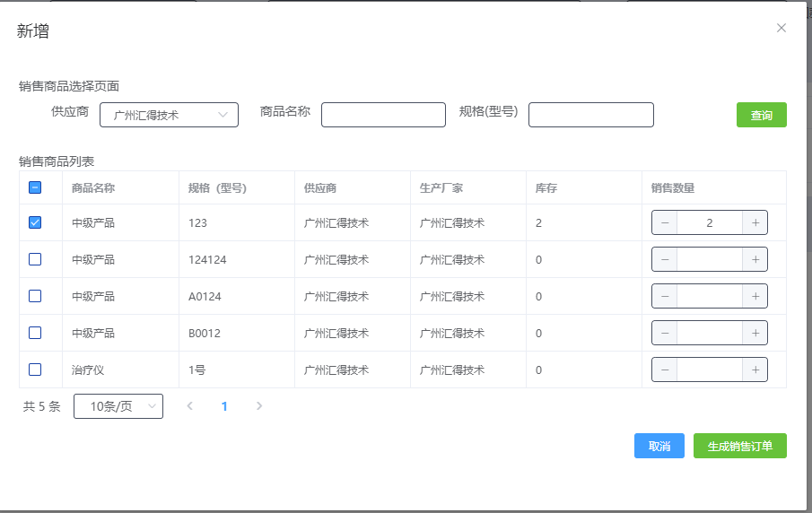Select checkbox for spec 124124 row
812x513 pixels.
tap(35, 259)
